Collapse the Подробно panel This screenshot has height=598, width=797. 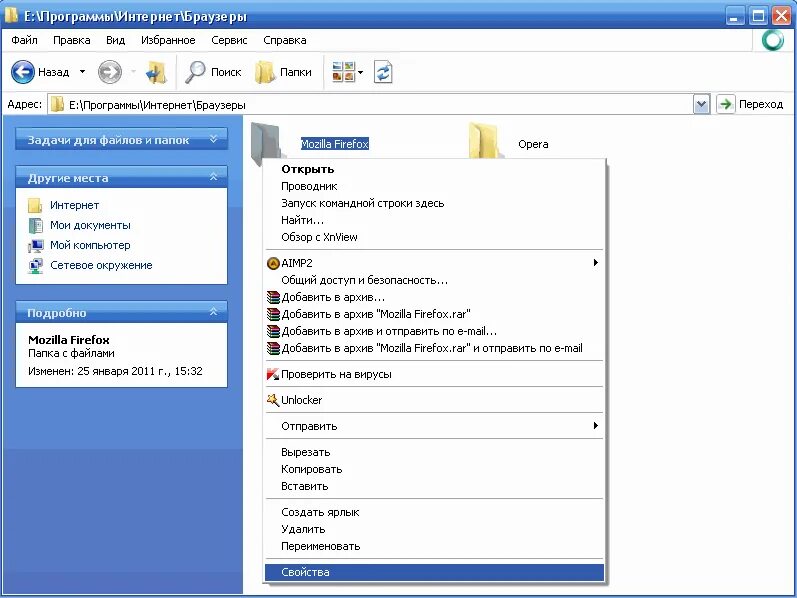(213, 312)
